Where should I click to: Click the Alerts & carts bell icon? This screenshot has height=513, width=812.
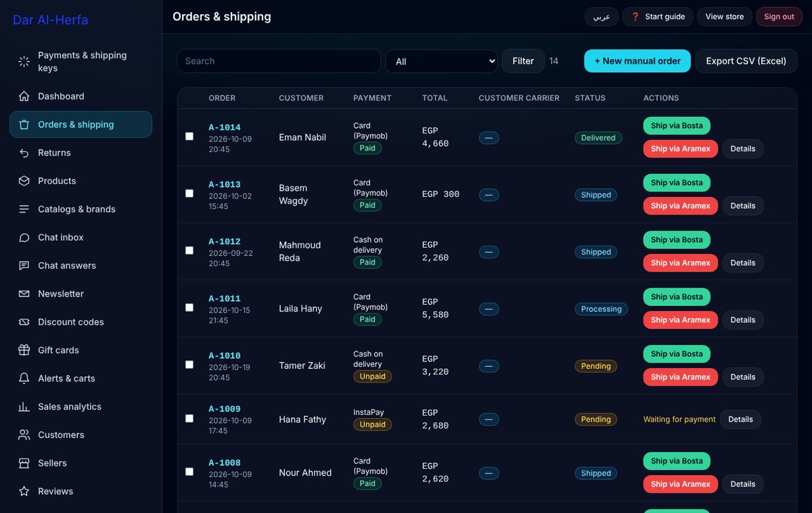pyautogui.click(x=24, y=378)
